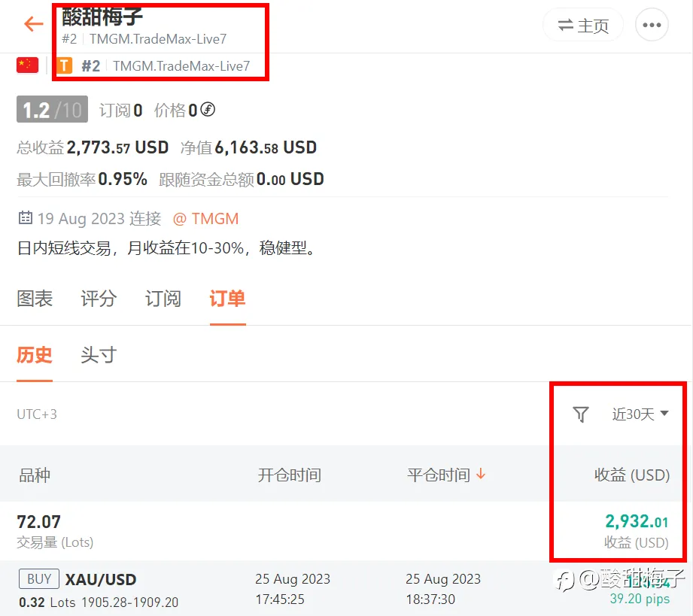This screenshot has height=616, width=693.
Task: Sort by 平仓时间 column header
Action: pyautogui.click(x=439, y=475)
